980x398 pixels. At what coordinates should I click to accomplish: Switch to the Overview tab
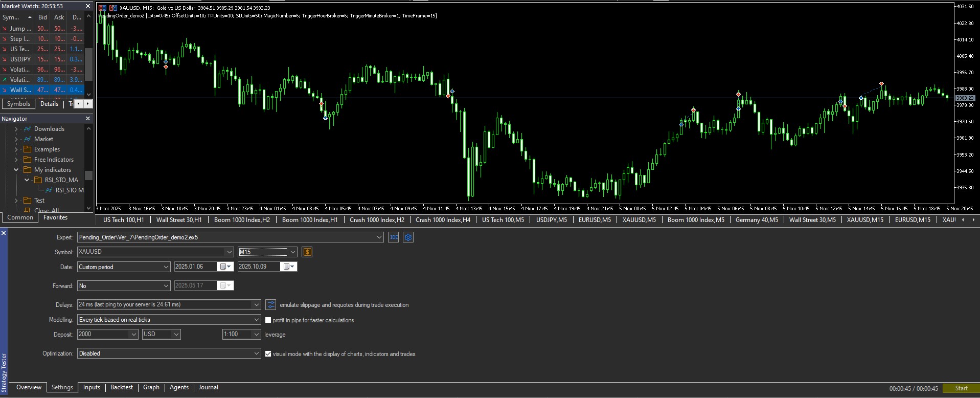[x=29, y=388]
